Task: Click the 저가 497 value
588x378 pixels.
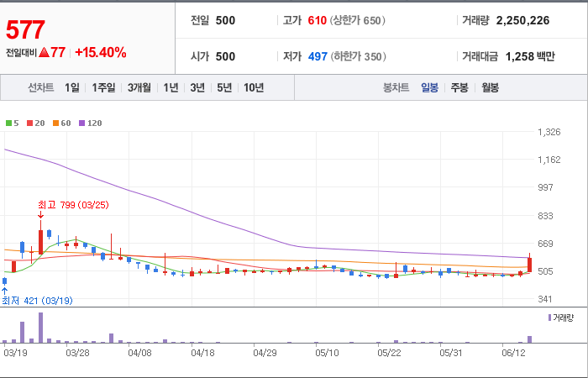Action: [318, 56]
